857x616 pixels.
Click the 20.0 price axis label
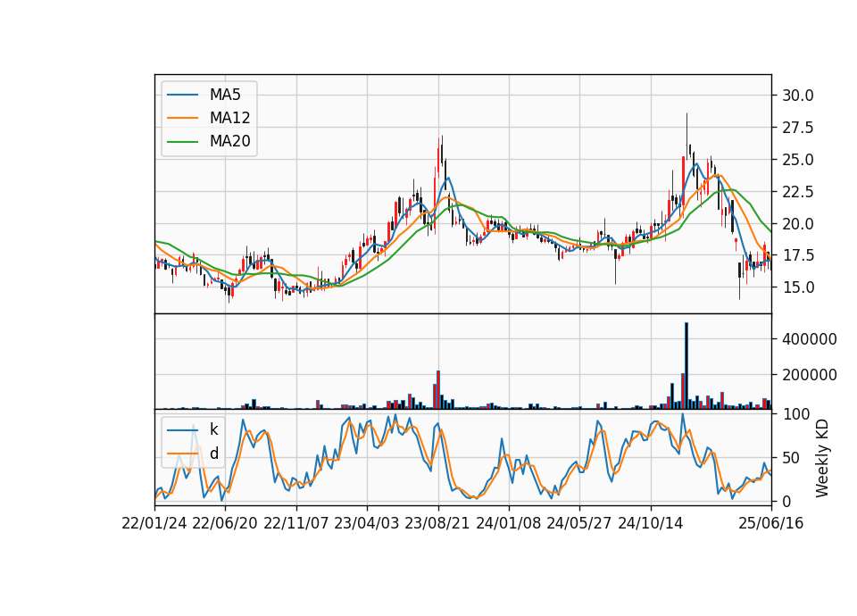tap(798, 224)
